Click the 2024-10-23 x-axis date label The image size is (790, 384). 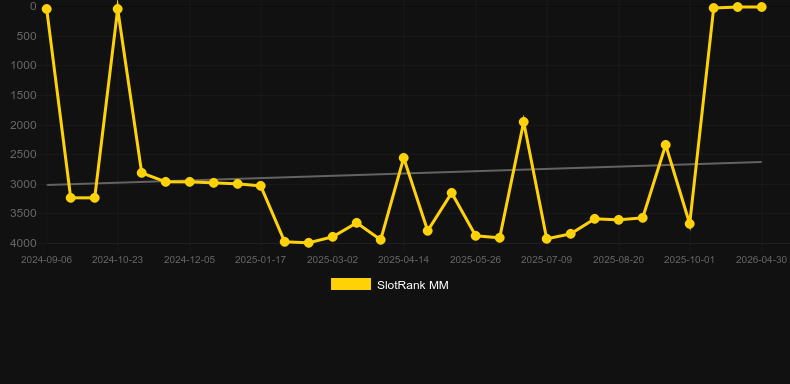(118, 260)
